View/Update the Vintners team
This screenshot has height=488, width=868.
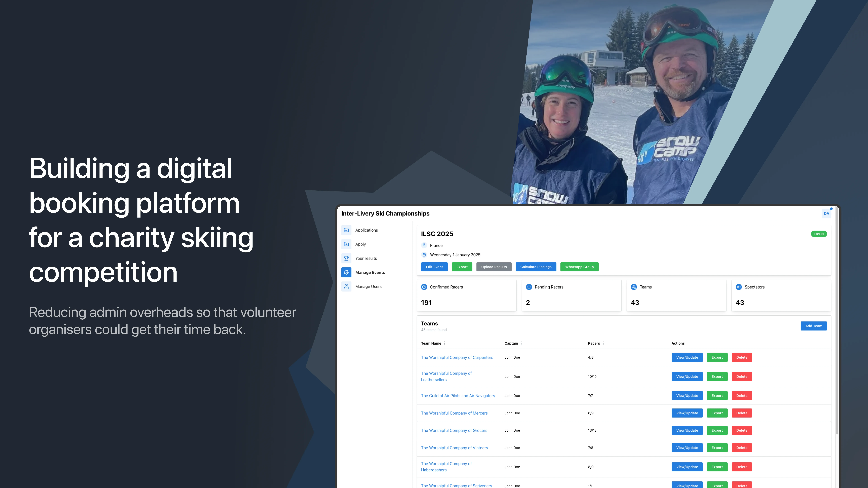click(x=687, y=448)
